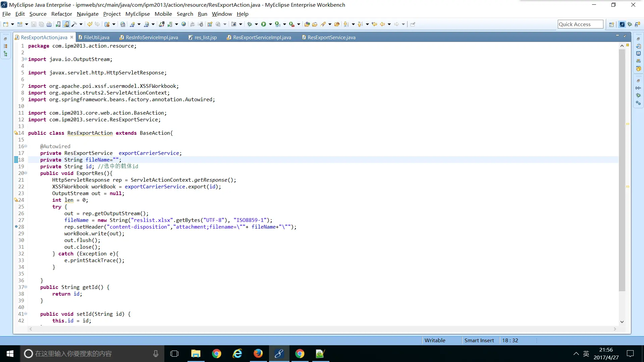Switch to the Debug perspective button

(630, 24)
